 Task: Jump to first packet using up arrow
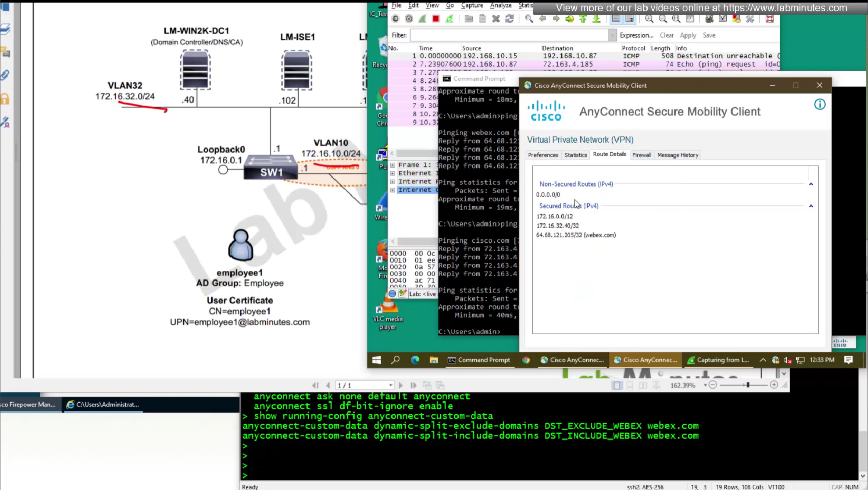click(x=583, y=19)
